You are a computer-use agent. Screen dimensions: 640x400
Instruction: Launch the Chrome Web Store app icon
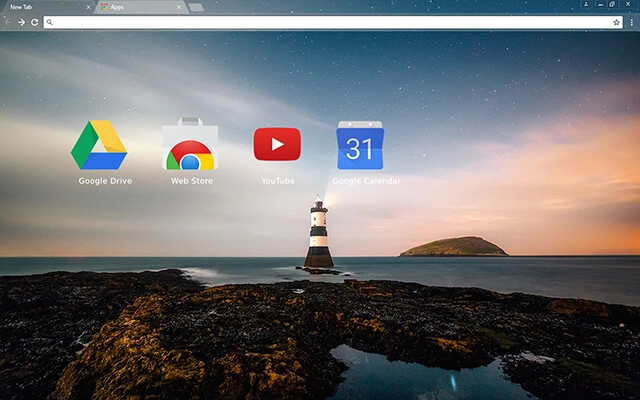190,144
